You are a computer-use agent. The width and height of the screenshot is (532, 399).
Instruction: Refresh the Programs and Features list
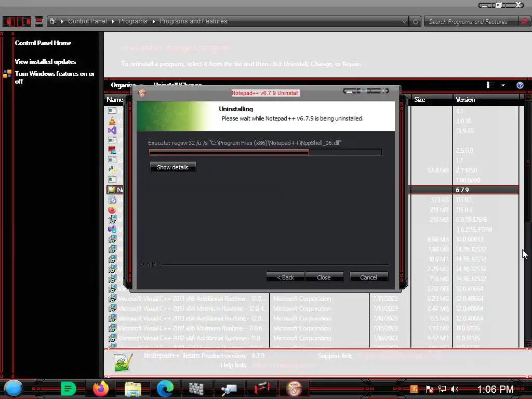(415, 21)
